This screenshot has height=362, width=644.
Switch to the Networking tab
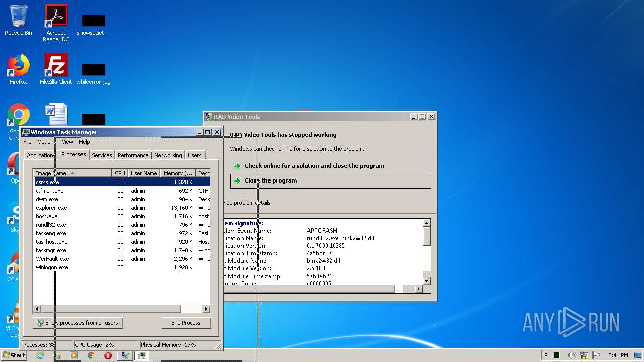coord(168,155)
